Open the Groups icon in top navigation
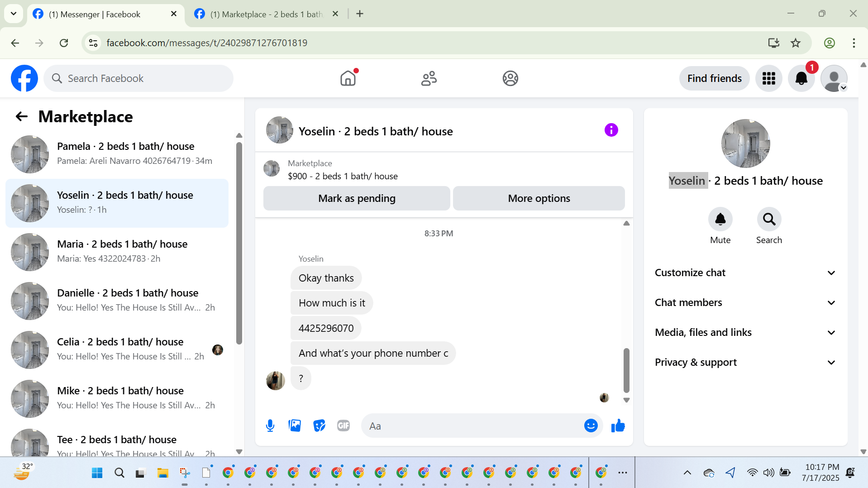 tap(510, 78)
